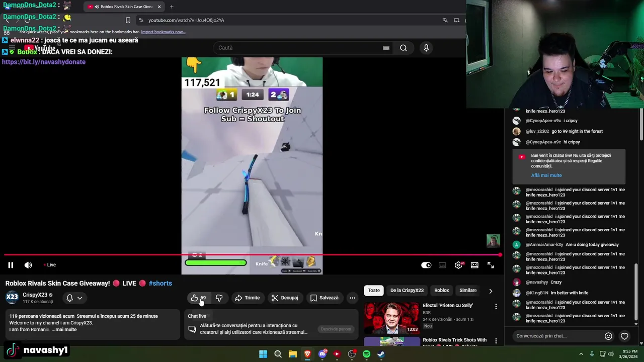This screenshot has width=644, height=362.
Task: Bookmark this page in the browser
Action: [128, 20]
